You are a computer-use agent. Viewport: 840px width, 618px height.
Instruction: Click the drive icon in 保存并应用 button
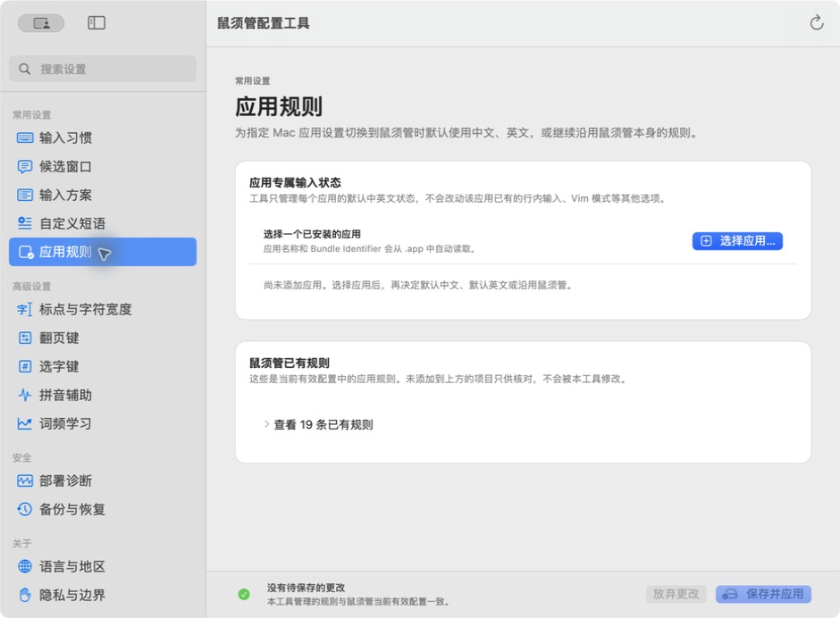coord(730,594)
